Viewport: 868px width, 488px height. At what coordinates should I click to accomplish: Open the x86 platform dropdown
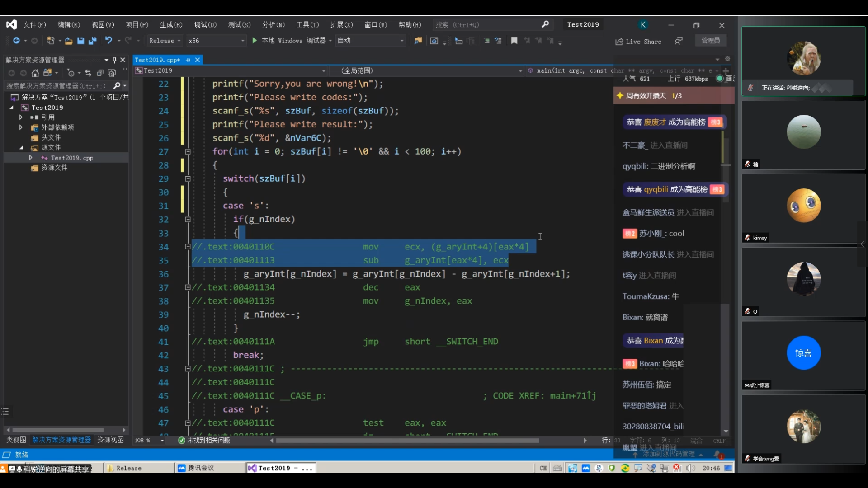coord(217,41)
